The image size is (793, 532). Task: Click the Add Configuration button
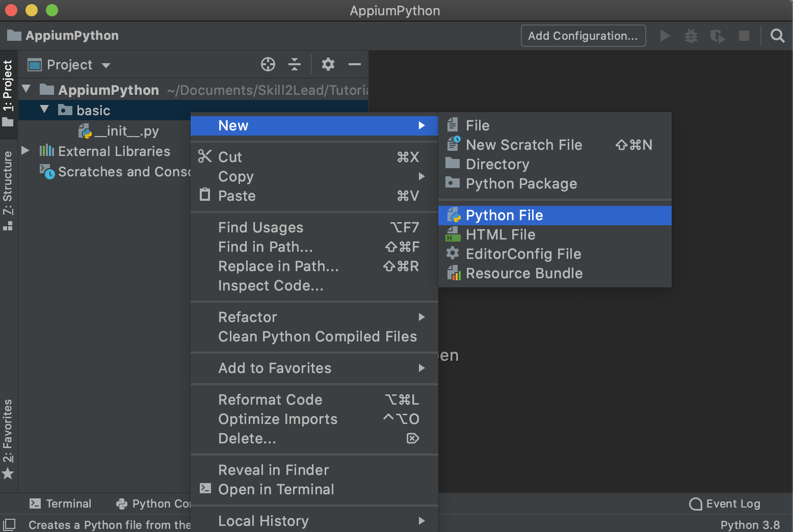(583, 36)
